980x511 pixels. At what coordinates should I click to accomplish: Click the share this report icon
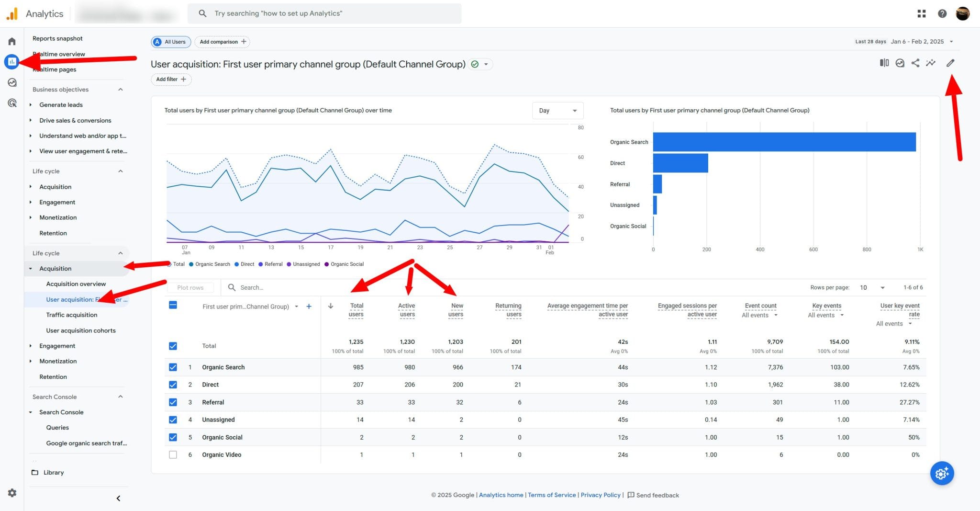(x=915, y=63)
